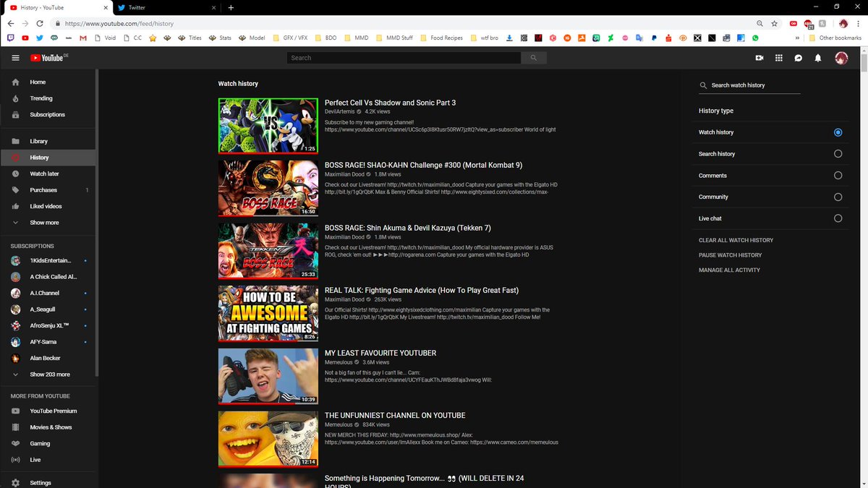Open MY LEAST FAVOURITE YOUTUBER thumbnail
This screenshot has width=868, height=488.
click(268, 376)
